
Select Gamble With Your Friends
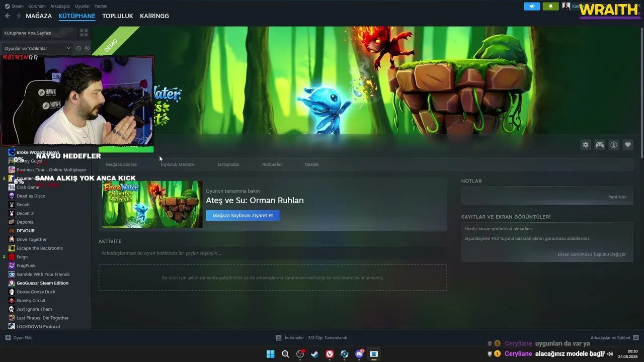click(x=43, y=275)
